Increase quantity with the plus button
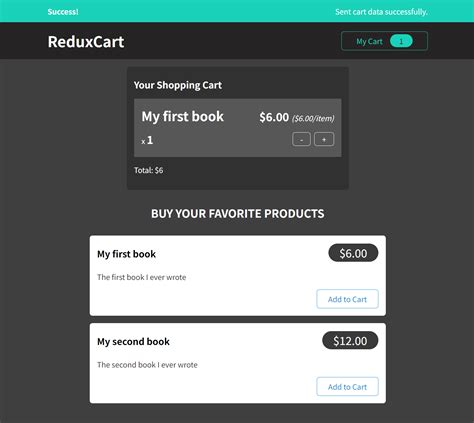This screenshot has width=474, height=423. point(324,139)
